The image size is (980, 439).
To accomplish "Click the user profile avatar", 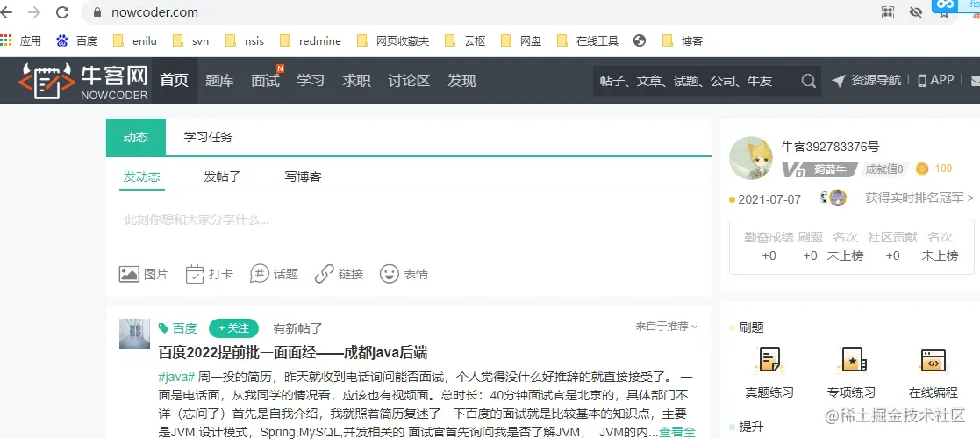I will (x=751, y=157).
